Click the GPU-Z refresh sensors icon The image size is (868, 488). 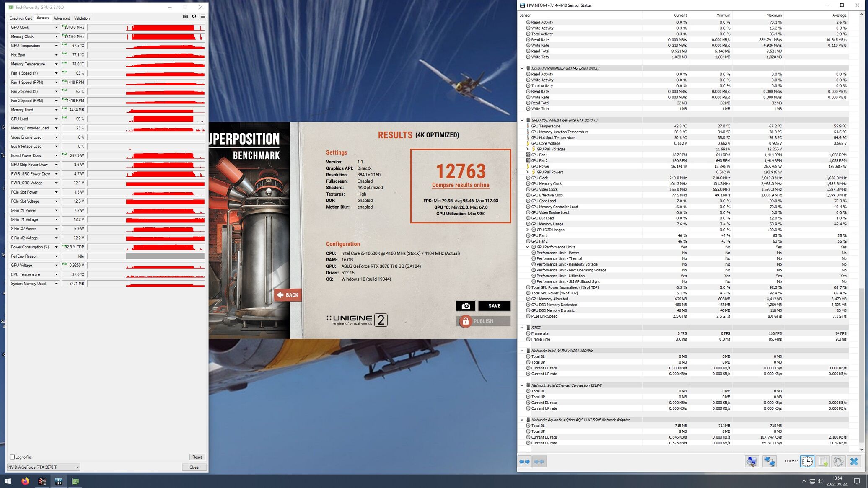194,16
